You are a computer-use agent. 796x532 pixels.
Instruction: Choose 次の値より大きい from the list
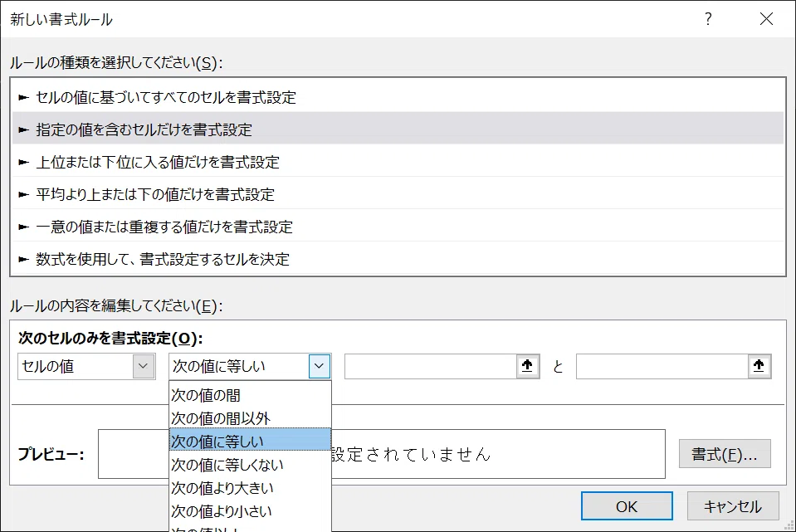(250, 488)
